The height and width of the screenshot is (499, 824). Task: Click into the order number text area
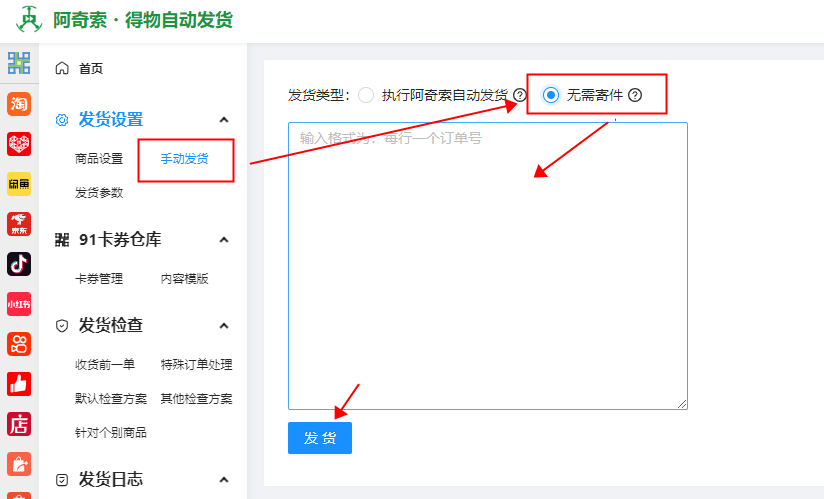488,266
